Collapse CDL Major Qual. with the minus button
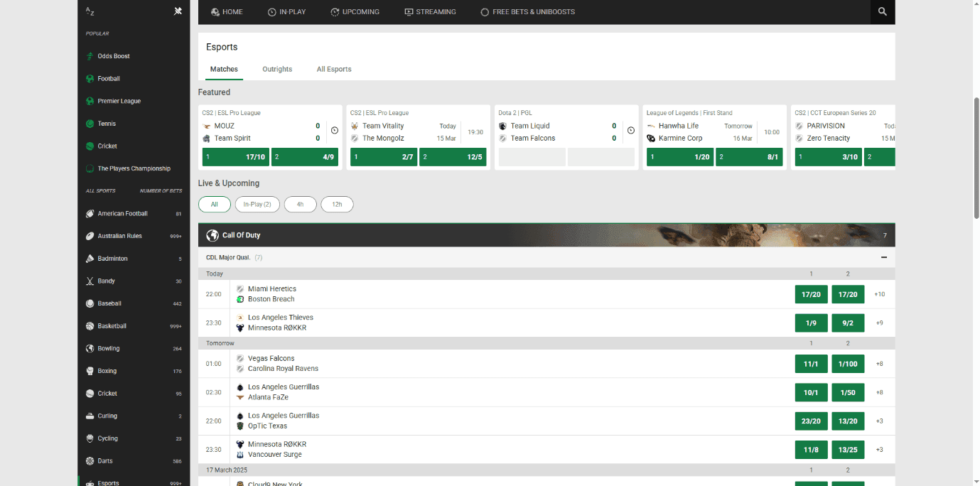The height and width of the screenshot is (486, 980). [x=883, y=257]
